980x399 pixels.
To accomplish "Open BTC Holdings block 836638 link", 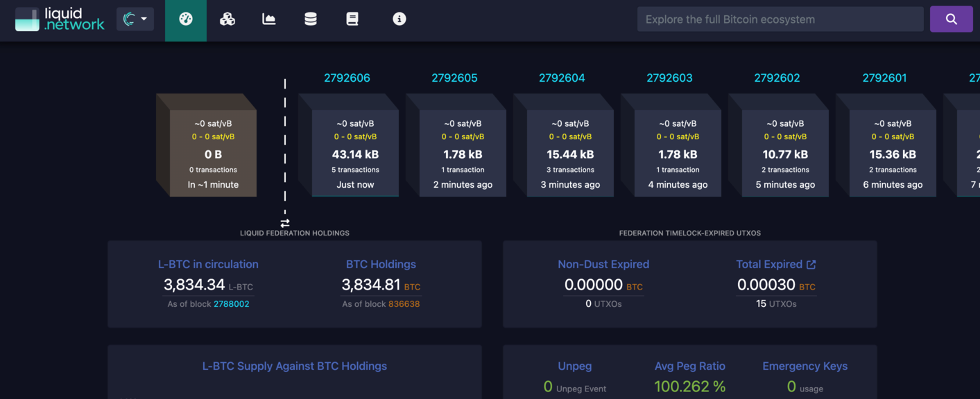I will [x=404, y=304].
